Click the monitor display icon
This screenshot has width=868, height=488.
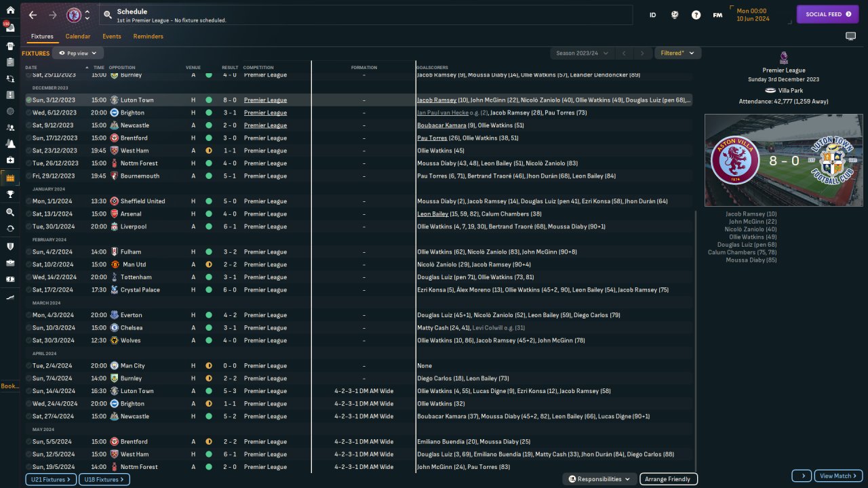850,36
